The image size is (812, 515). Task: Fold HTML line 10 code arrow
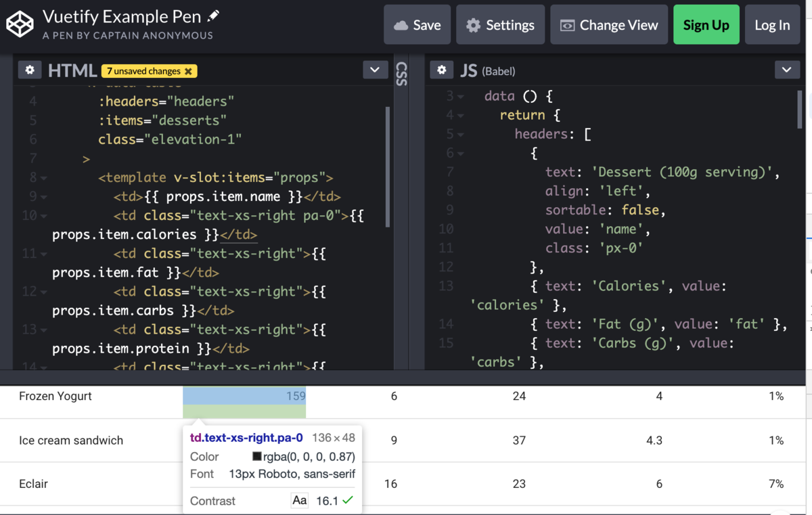tap(44, 217)
